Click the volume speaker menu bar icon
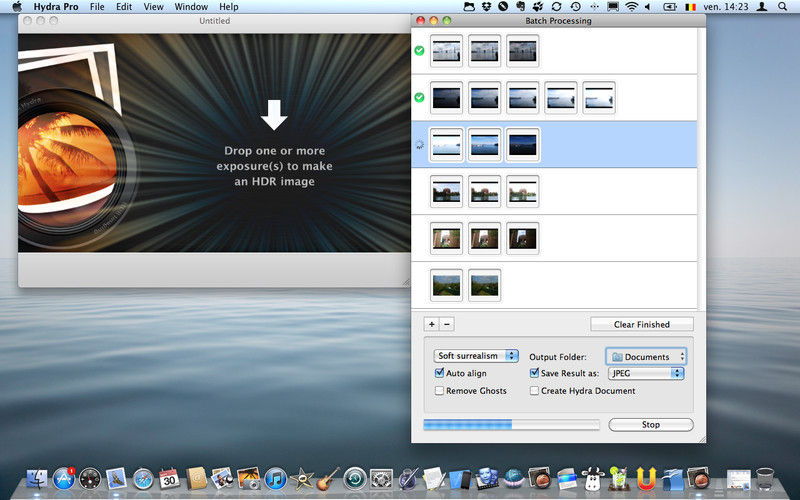Image resolution: width=800 pixels, height=500 pixels. pos(648,7)
